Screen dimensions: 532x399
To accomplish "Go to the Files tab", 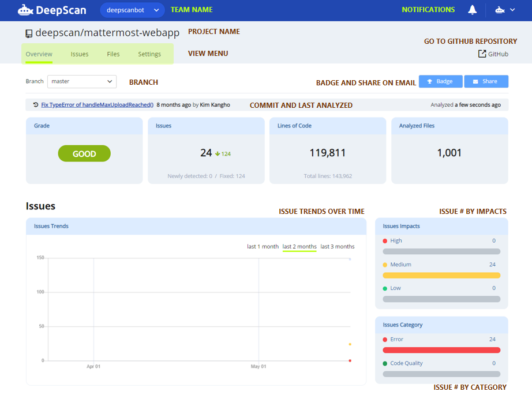I will point(113,54).
